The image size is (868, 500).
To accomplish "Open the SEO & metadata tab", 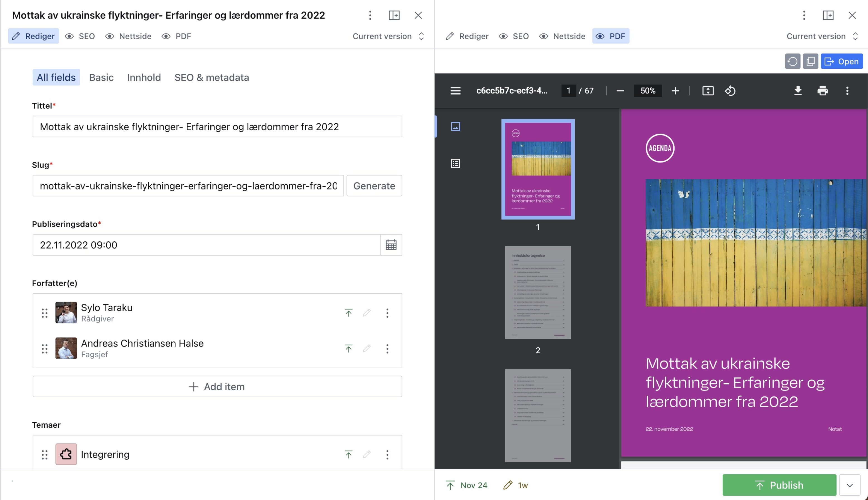I will click(x=211, y=77).
